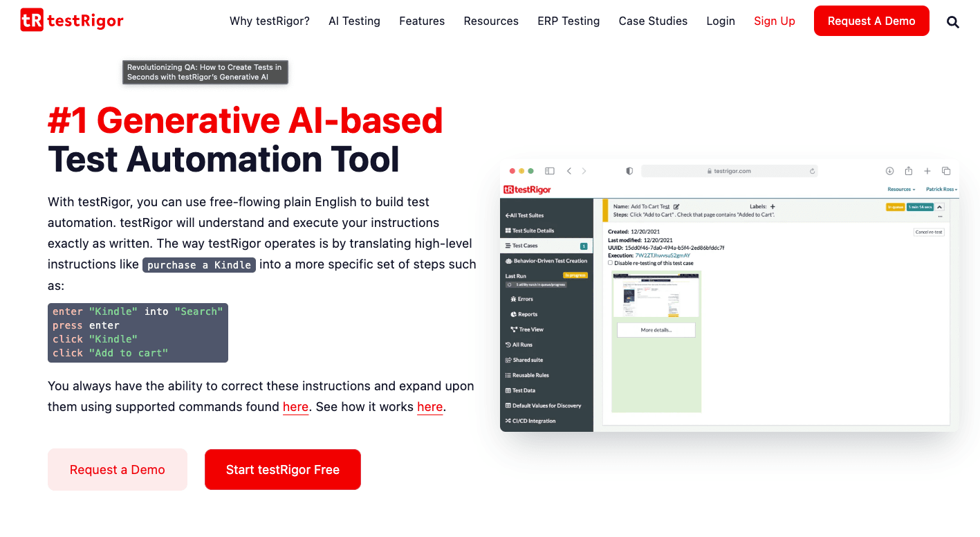Click the Last Run sidebar entry
Image resolution: width=980 pixels, height=537 pixels.
516,276
